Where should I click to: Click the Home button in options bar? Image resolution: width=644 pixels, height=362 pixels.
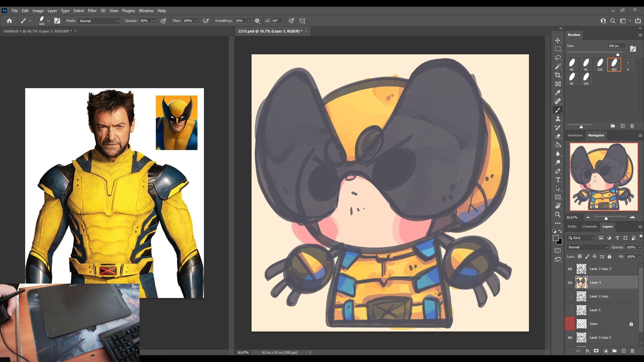[9, 21]
